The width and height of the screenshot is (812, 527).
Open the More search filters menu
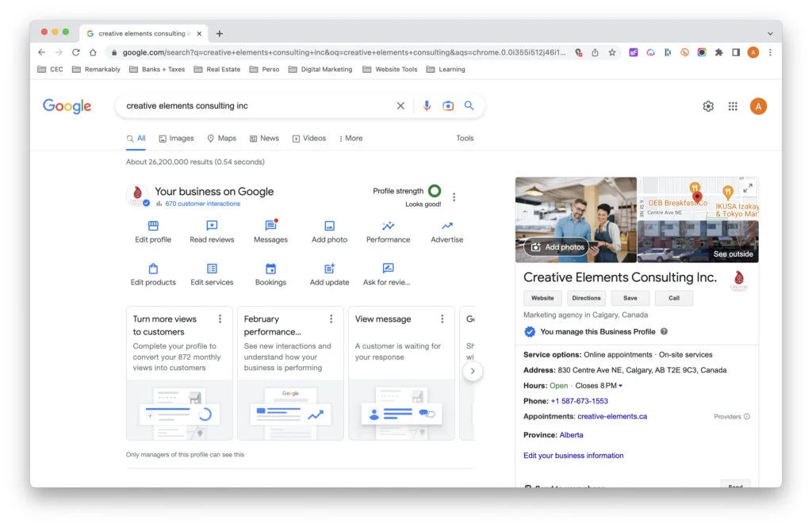click(x=350, y=138)
